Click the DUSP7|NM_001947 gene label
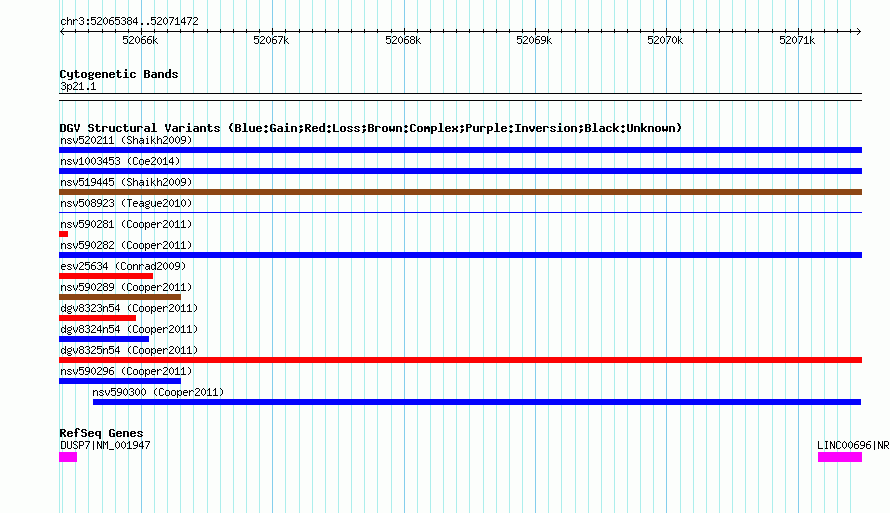Image resolution: width=890 pixels, height=513 pixels. tap(105, 445)
